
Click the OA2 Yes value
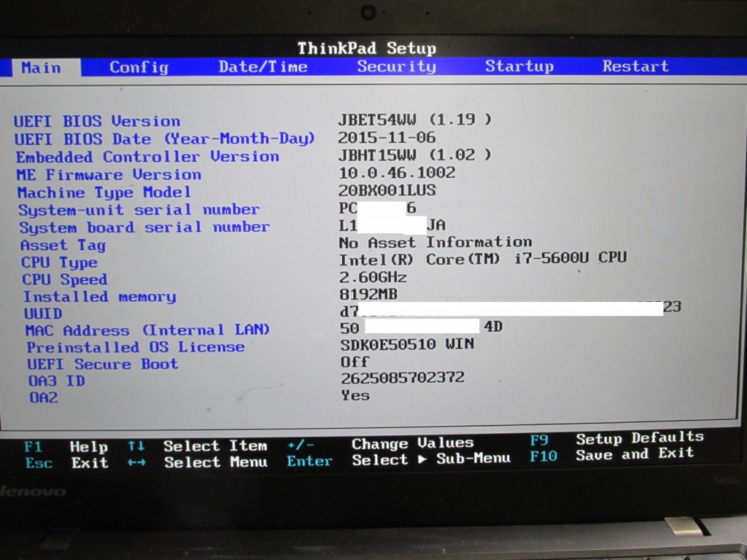(x=355, y=395)
